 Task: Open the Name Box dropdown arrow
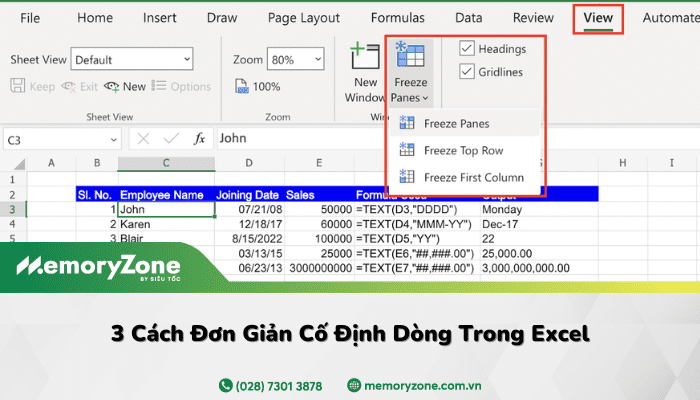point(113,140)
